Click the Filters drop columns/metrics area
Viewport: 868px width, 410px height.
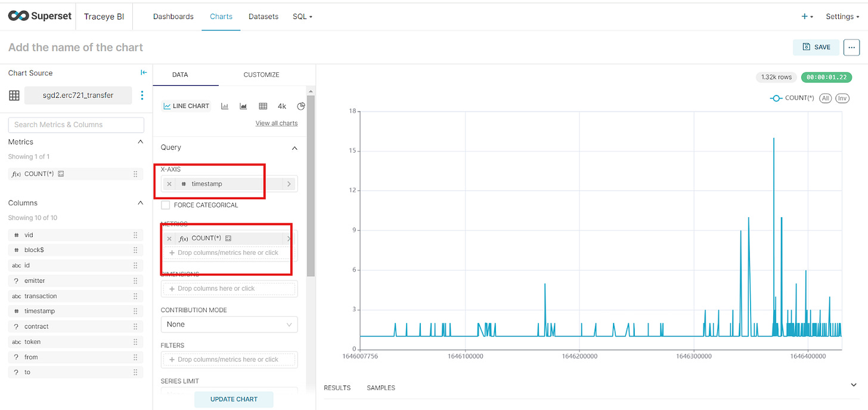coord(230,360)
